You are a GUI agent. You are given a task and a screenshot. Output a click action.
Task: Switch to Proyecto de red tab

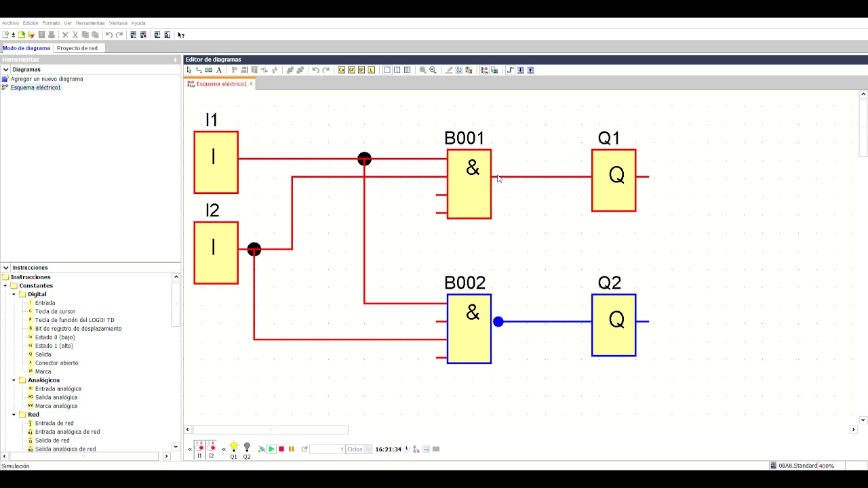coord(77,48)
